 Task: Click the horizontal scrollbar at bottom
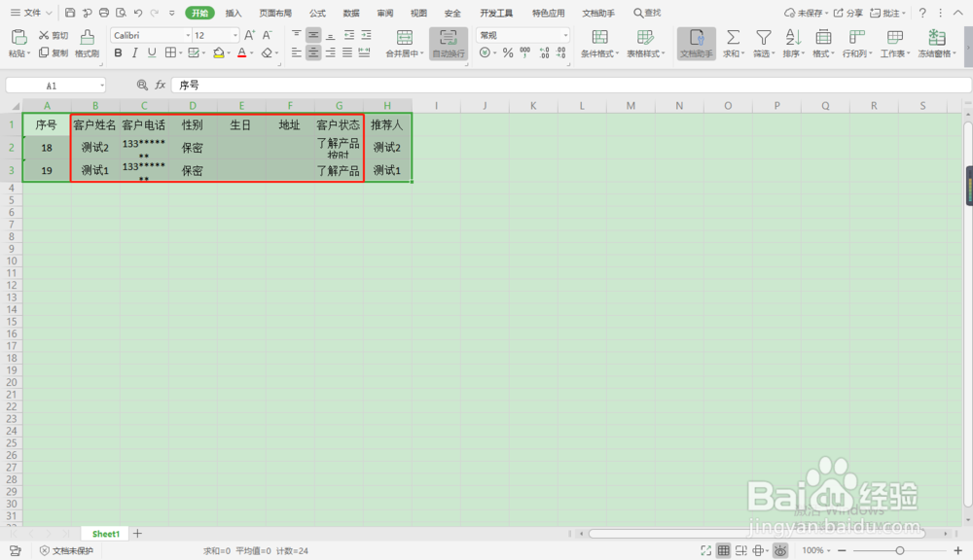(x=757, y=534)
